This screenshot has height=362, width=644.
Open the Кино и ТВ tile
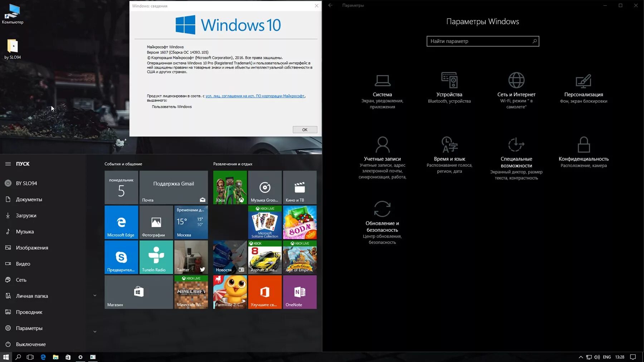click(300, 187)
